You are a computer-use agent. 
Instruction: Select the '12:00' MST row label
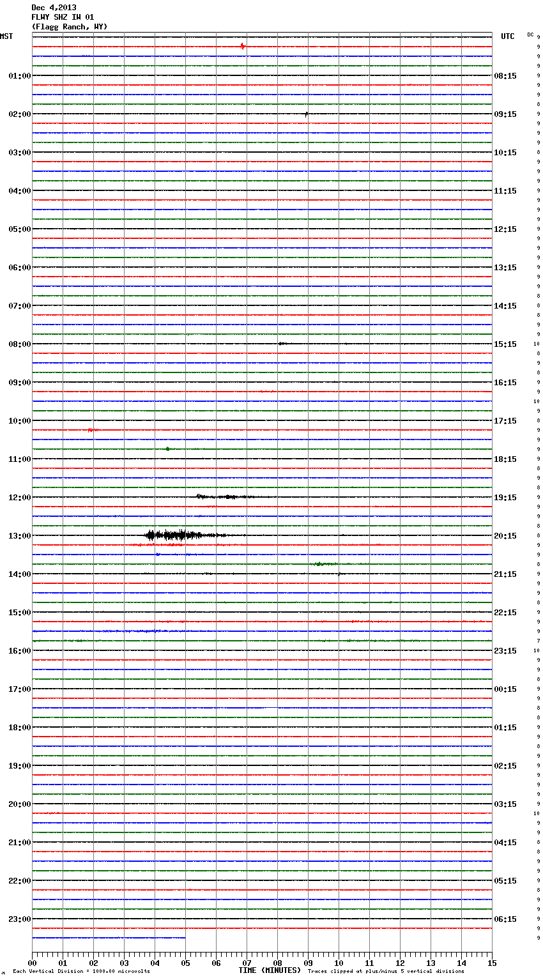[x=20, y=498]
